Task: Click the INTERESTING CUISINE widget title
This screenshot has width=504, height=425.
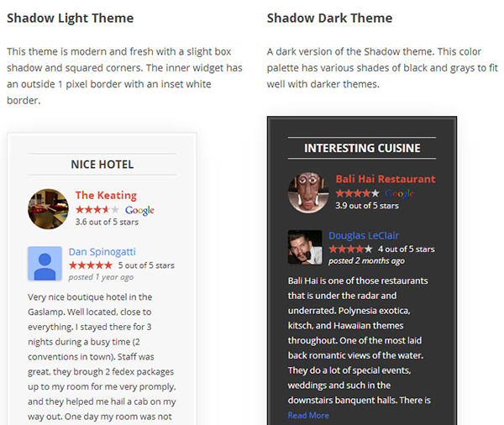Action: (362, 148)
